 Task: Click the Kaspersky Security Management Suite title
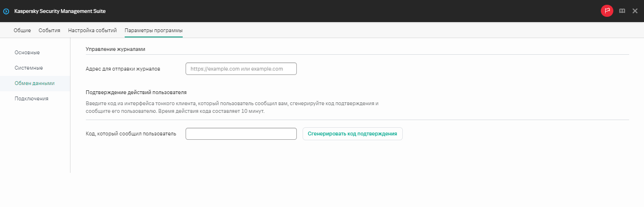(60, 11)
